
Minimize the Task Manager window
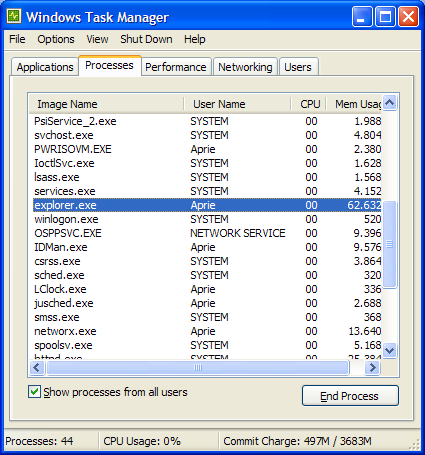point(362,17)
